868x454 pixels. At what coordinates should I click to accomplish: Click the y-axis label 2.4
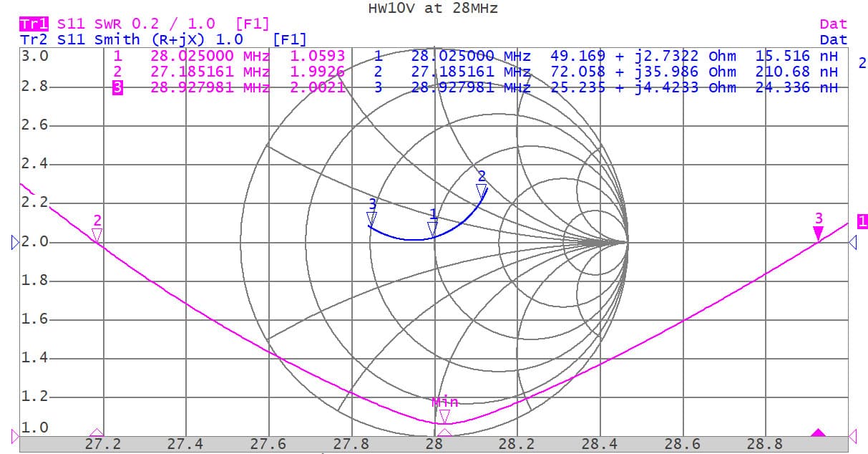click(x=34, y=165)
